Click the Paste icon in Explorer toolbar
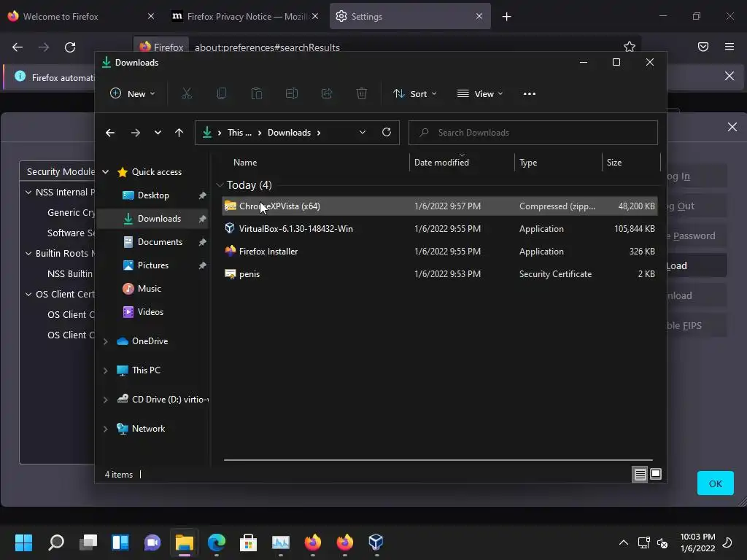 pos(256,94)
